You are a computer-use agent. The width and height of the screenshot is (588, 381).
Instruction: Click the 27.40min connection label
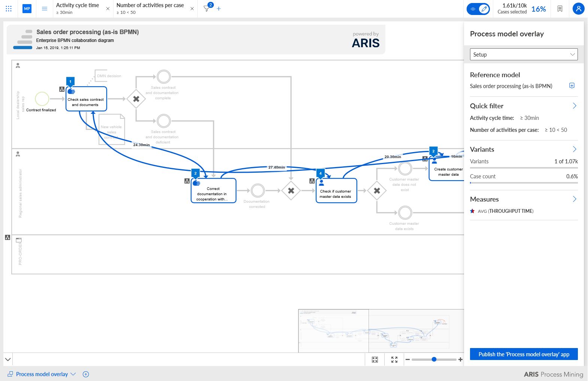[277, 167]
